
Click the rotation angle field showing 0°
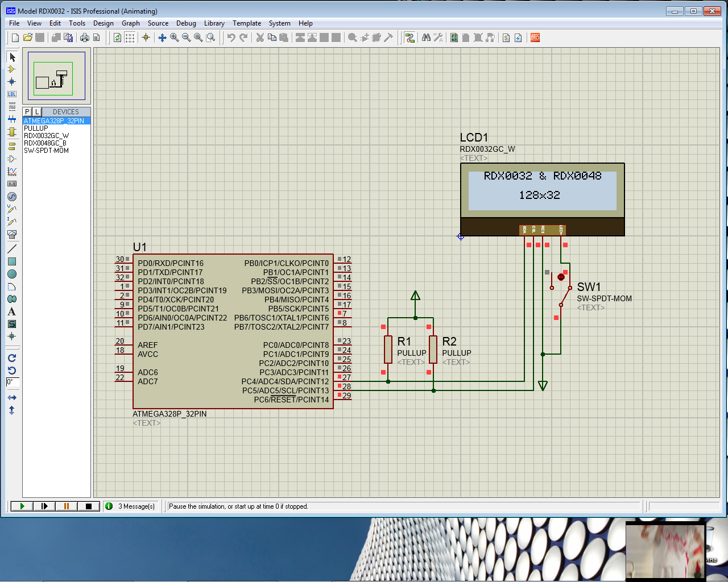(x=13, y=382)
